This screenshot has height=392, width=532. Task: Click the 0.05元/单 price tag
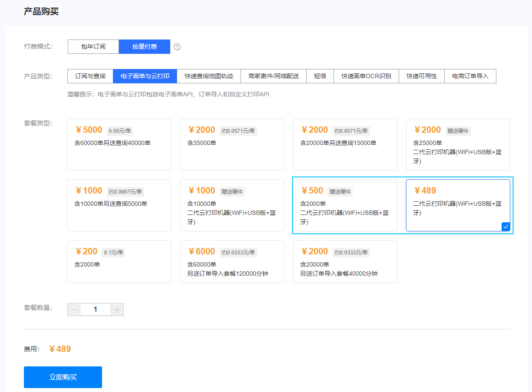[x=120, y=131]
